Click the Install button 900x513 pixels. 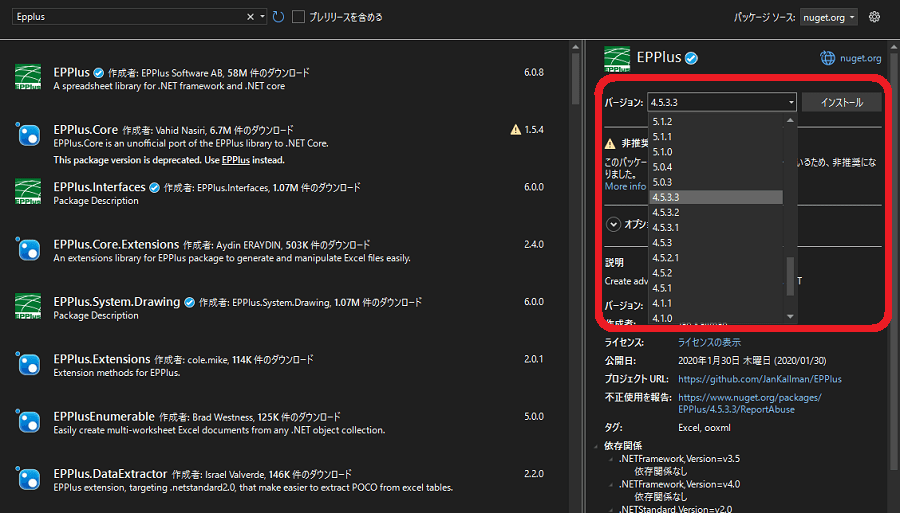tap(841, 102)
